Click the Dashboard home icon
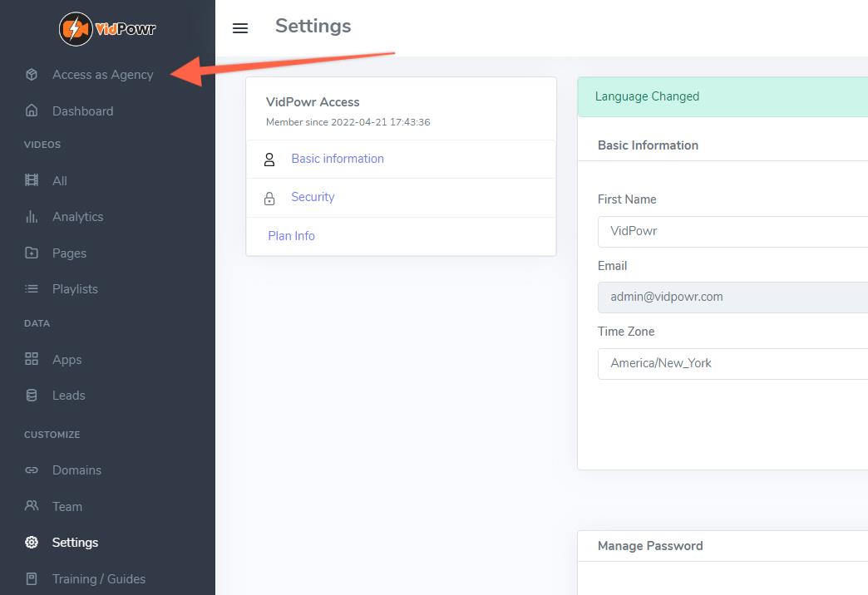 click(x=32, y=111)
